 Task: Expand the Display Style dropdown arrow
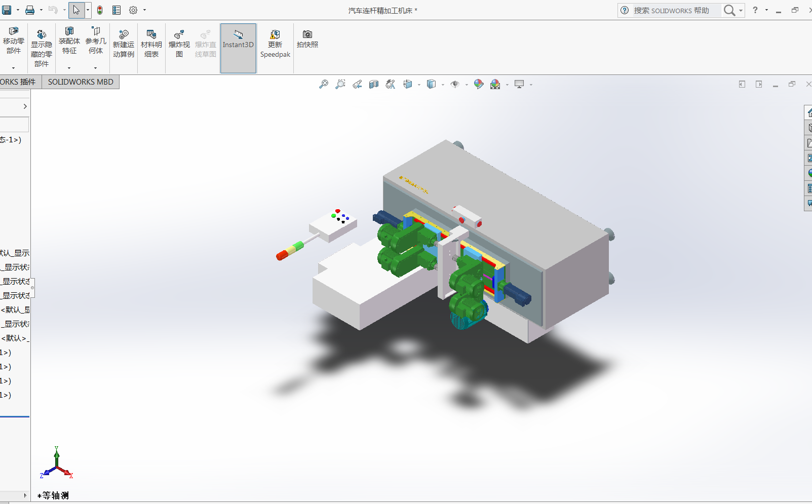(443, 85)
